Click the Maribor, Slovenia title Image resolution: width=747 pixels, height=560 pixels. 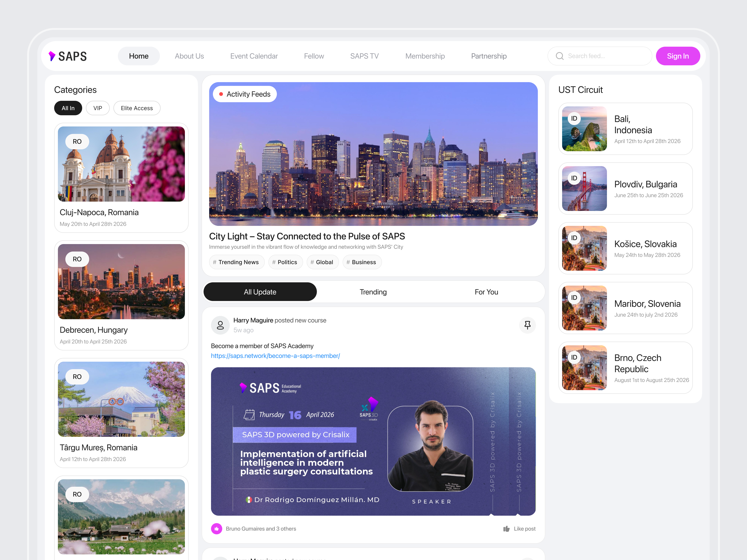(647, 304)
